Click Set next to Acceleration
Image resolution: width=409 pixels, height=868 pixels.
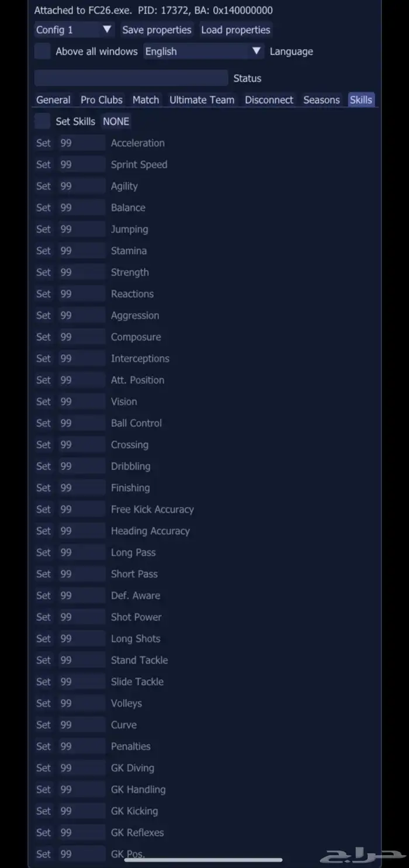coord(43,143)
